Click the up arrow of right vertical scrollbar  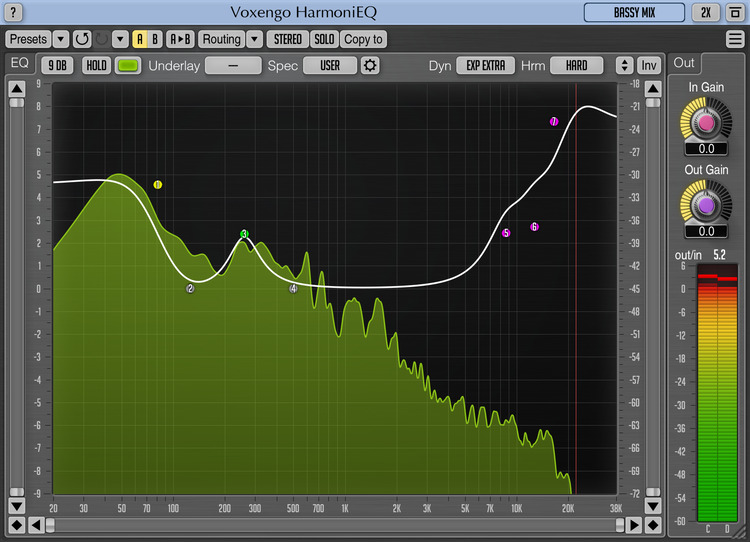[653, 88]
